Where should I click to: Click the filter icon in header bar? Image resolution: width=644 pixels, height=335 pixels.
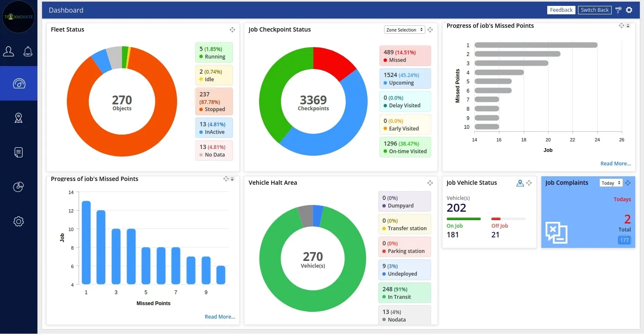pos(618,10)
